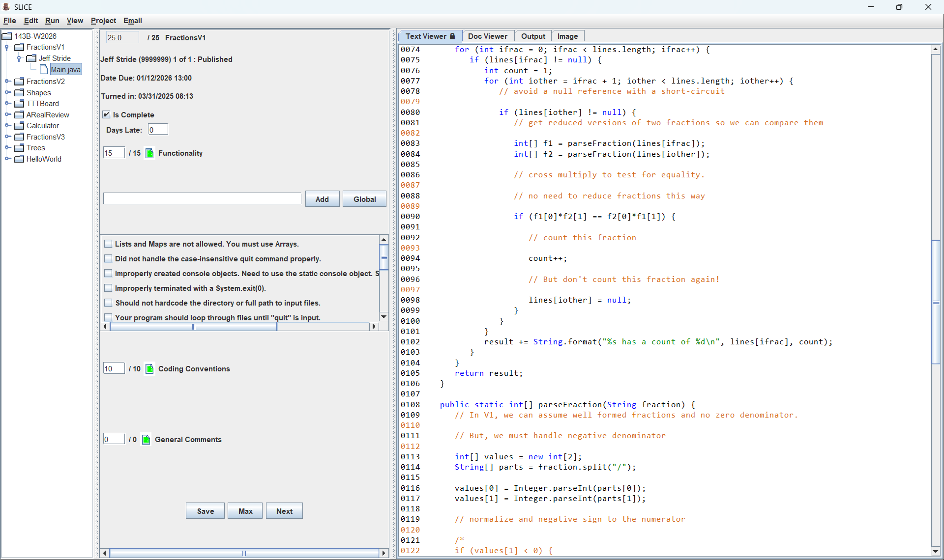Expand the FractionsV3 tree node
This screenshot has width=944, height=560.
(x=7, y=137)
